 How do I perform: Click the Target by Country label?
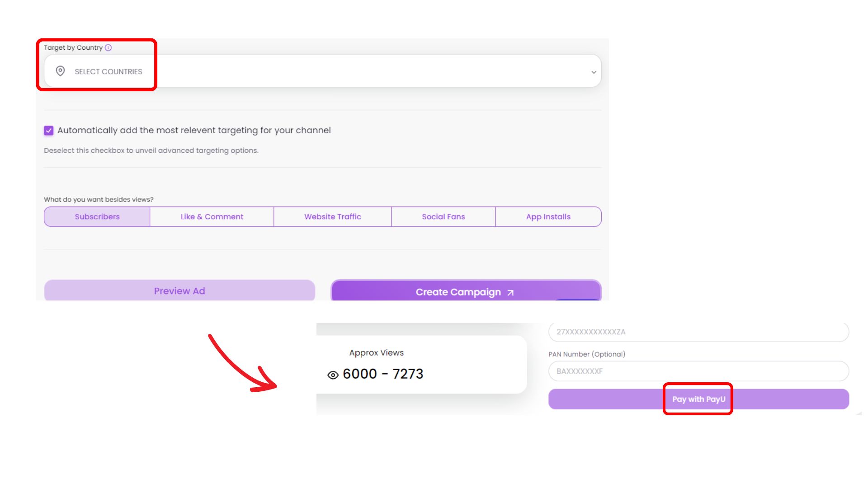pyautogui.click(x=73, y=47)
